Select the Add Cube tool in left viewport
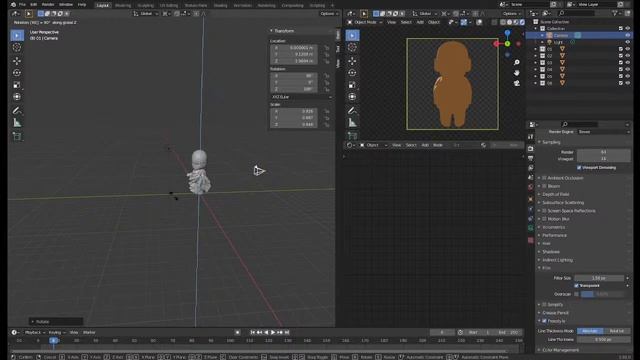This screenshot has width=640, height=360. coord(17,136)
